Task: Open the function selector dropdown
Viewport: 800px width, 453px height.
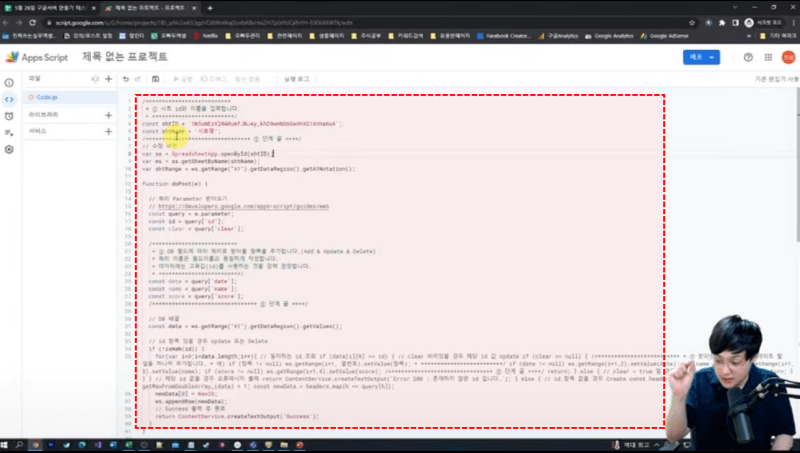Action: point(247,79)
